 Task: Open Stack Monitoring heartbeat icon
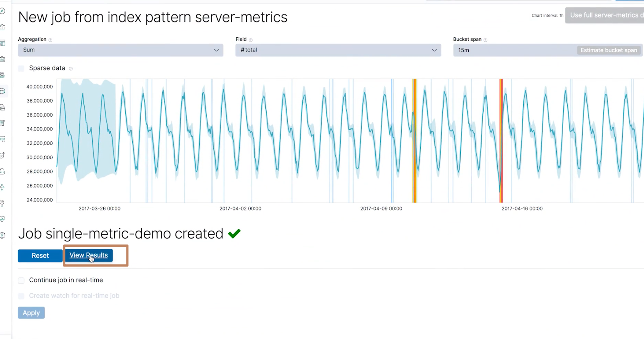2,219
